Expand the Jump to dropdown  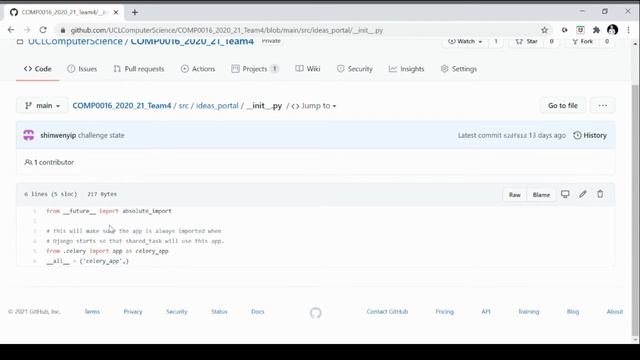[x=313, y=106]
